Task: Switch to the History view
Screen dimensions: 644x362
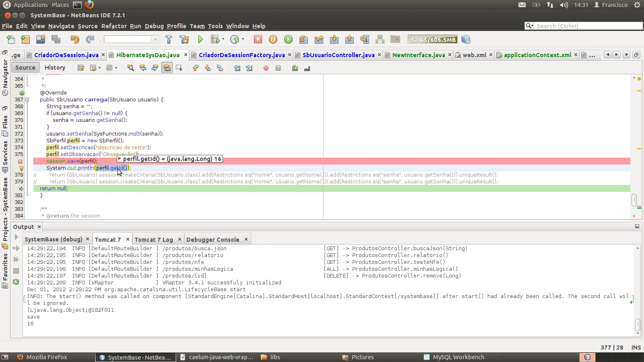Action: (55, 68)
